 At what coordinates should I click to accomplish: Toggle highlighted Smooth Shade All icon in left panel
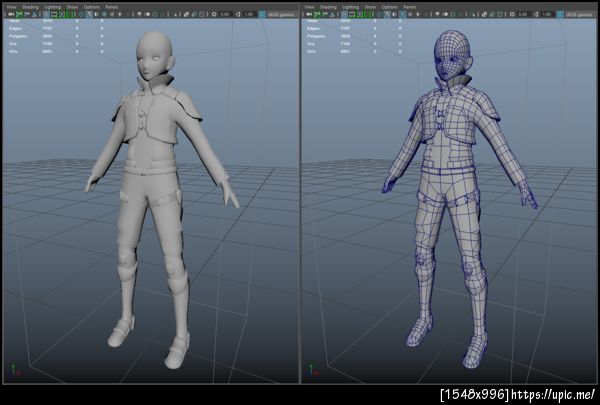(x=88, y=15)
